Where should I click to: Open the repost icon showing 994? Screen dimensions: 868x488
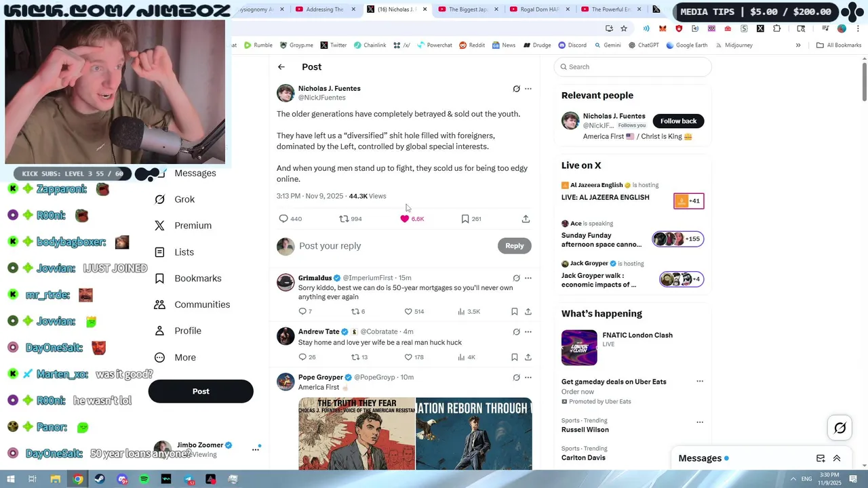(x=344, y=219)
